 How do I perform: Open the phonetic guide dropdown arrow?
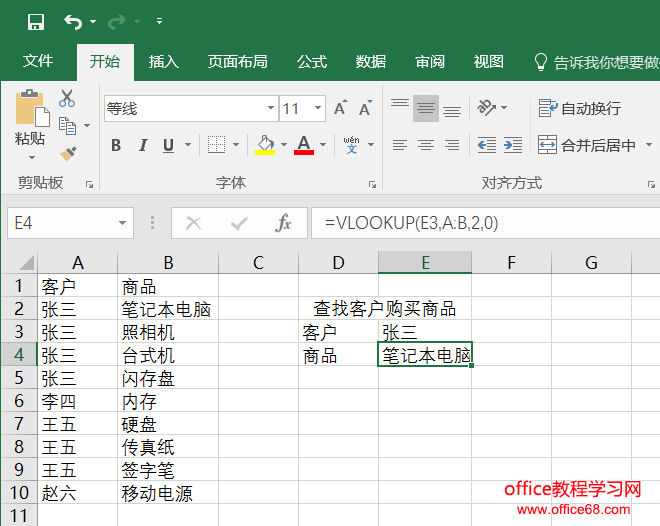point(371,145)
